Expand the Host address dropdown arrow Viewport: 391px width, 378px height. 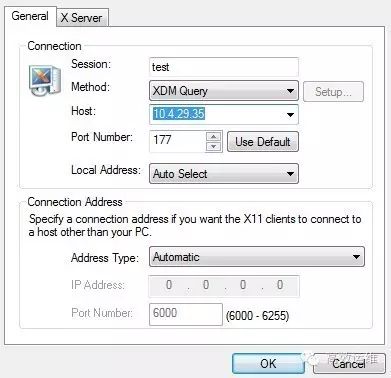(290, 115)
